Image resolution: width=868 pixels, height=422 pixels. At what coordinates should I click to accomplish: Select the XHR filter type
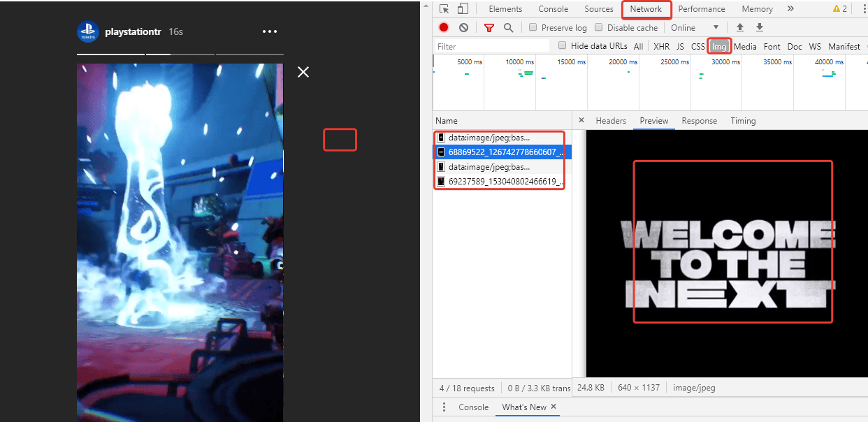pyautogui.click(x=661, y=46)
